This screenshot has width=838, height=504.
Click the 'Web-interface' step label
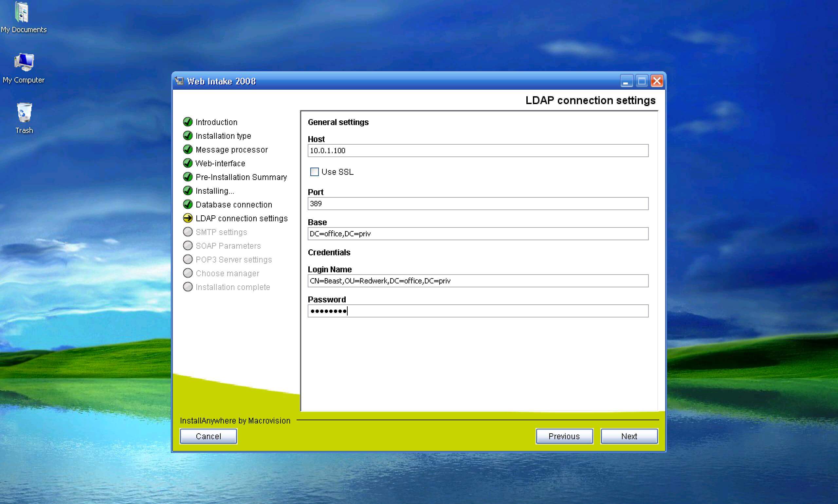220,163
